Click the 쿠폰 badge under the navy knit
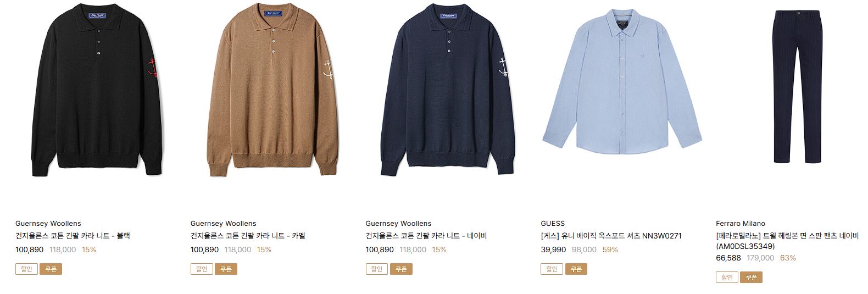The image size is (868, 294). point(401,269)
